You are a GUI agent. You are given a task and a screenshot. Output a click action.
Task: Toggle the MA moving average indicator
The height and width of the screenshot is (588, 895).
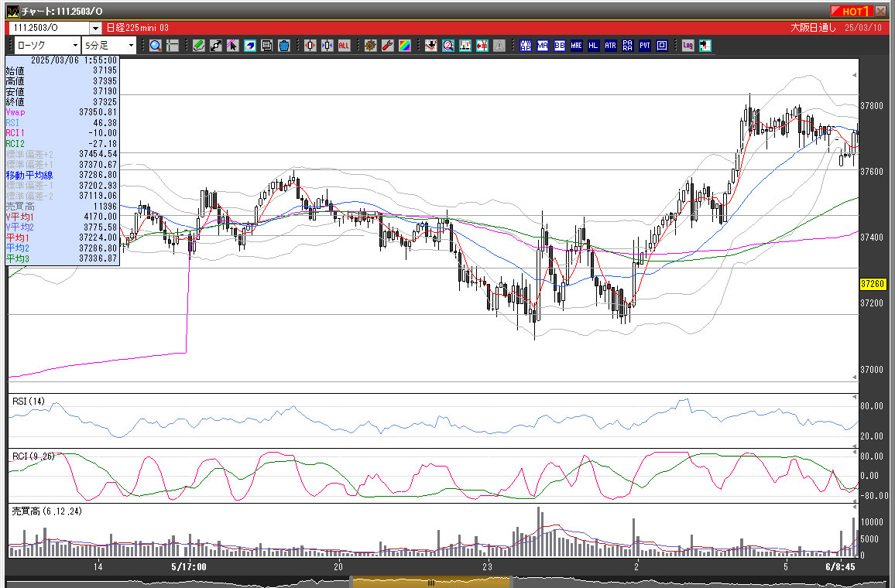tap(543, 46)
